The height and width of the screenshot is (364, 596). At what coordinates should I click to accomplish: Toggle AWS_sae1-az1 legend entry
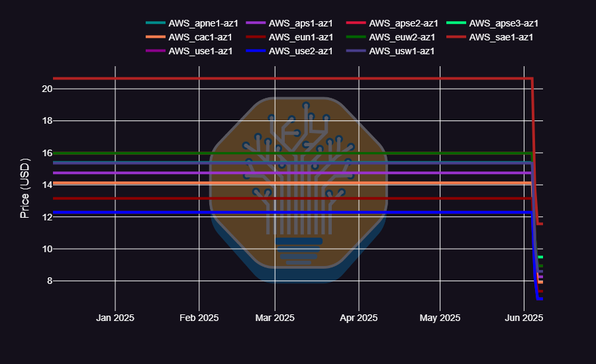pos(490,37)
